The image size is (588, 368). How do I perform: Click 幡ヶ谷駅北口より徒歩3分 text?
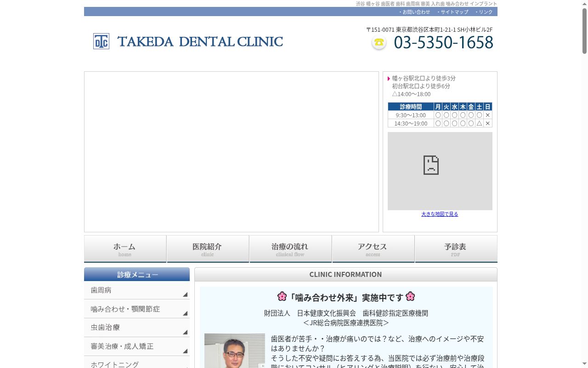click(x=424, y=78)
